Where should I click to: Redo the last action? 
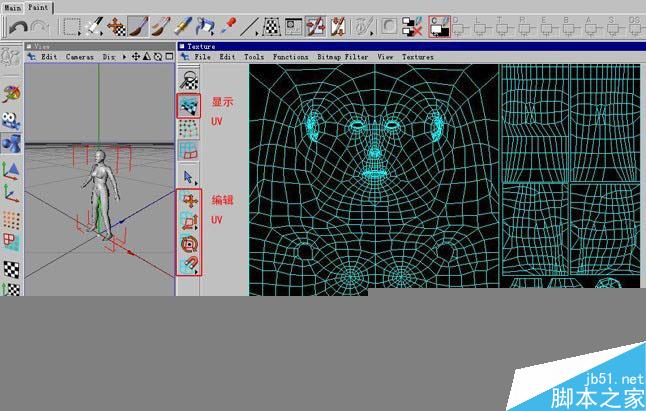[x=40, y=27]
